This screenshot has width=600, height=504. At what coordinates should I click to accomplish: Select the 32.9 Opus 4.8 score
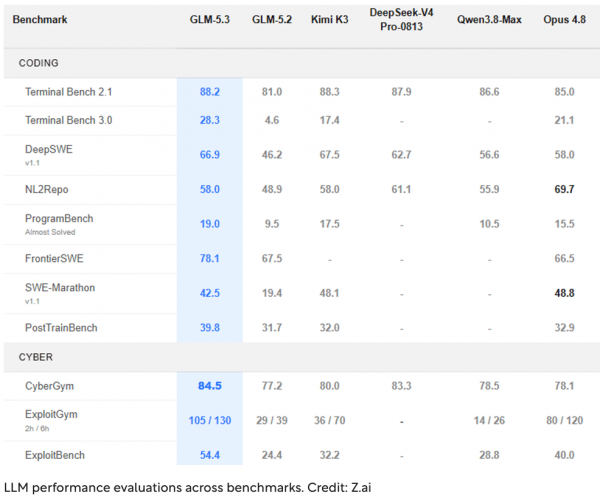(x=564, y=328)
